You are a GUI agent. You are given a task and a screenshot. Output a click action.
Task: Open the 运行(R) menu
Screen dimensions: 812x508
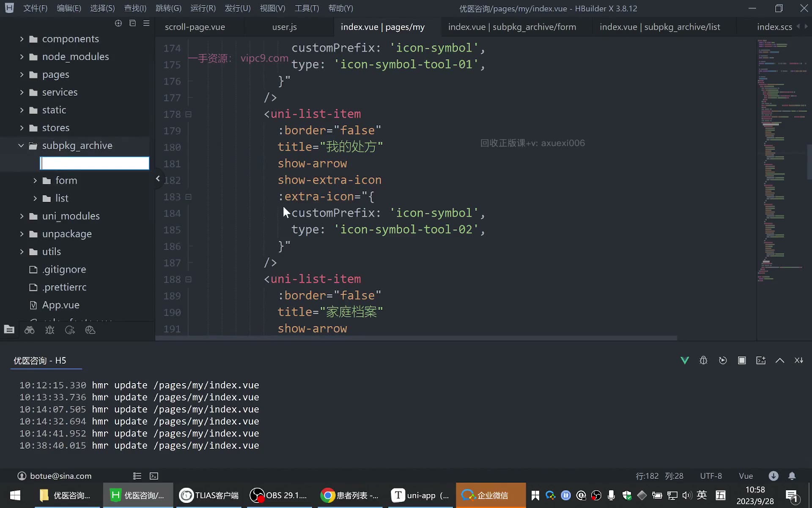coord(203,8)
